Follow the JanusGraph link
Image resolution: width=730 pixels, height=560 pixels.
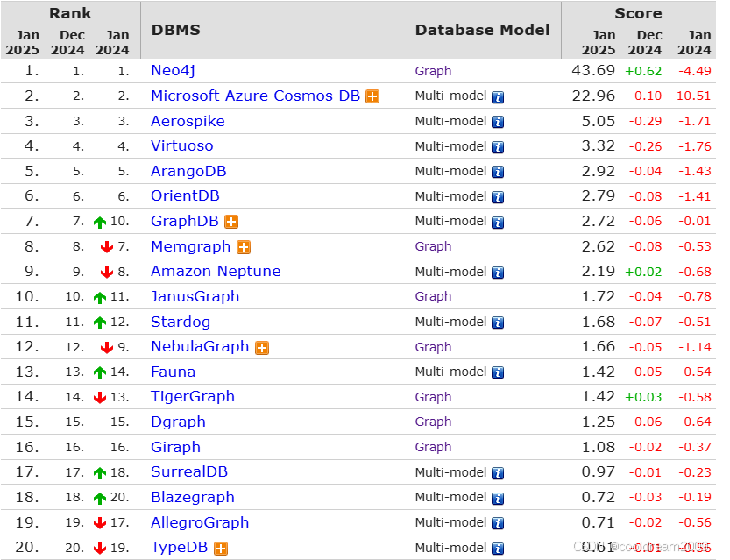(195, 296)
